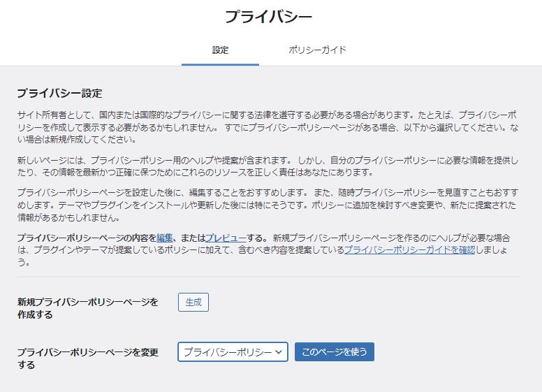Click the プライバシー設定 heading
The image size is (542, 392).
click(x=60, y=94)
